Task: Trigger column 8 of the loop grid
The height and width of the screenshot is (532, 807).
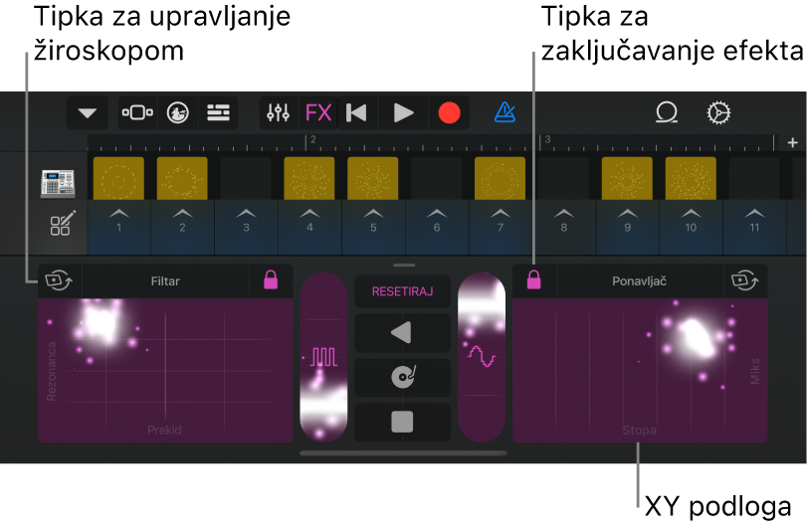Action: 564,227
